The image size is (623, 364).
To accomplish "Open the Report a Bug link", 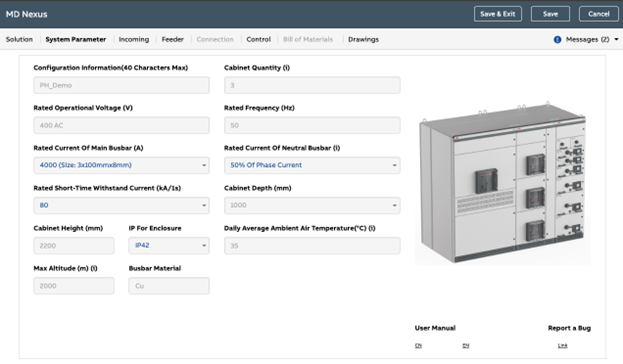I will pos(563,346).
